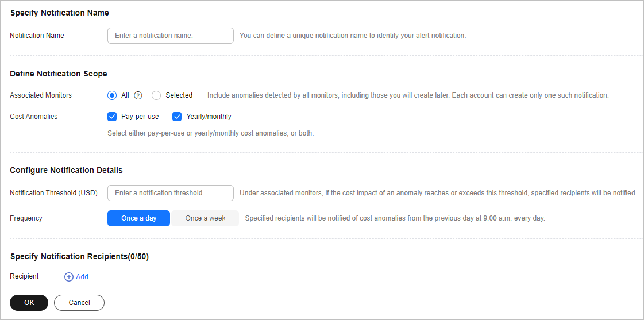The height and width of the screenshot is (320, 644).
Task: Confirm with the OK button
Action: pyautogui.click(x=29, y=303)
